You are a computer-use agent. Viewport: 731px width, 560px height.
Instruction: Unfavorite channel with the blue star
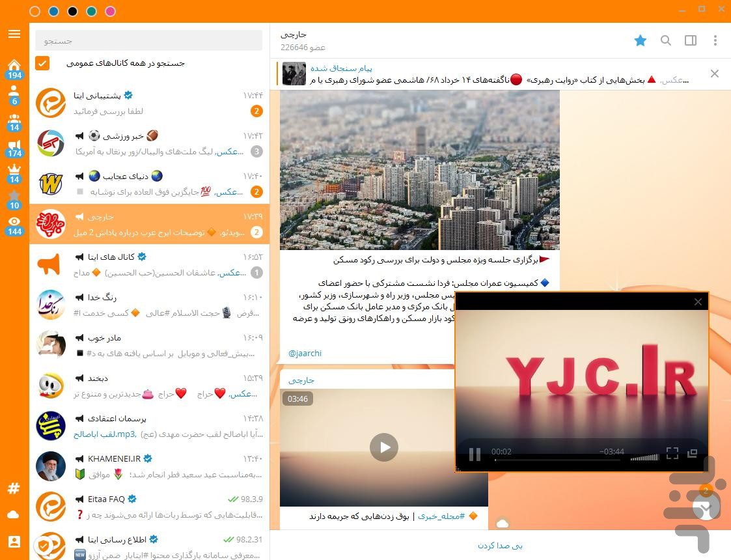[x=641, y=40]
